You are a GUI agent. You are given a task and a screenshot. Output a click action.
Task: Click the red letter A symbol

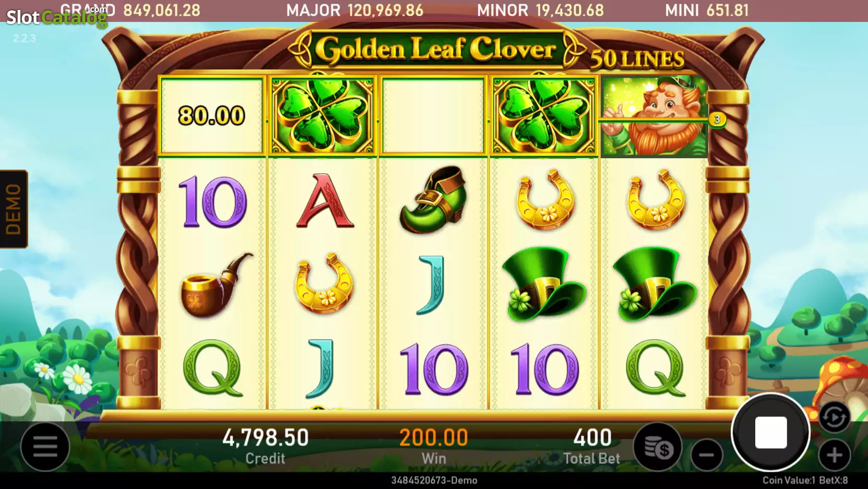tap(325, 201)
